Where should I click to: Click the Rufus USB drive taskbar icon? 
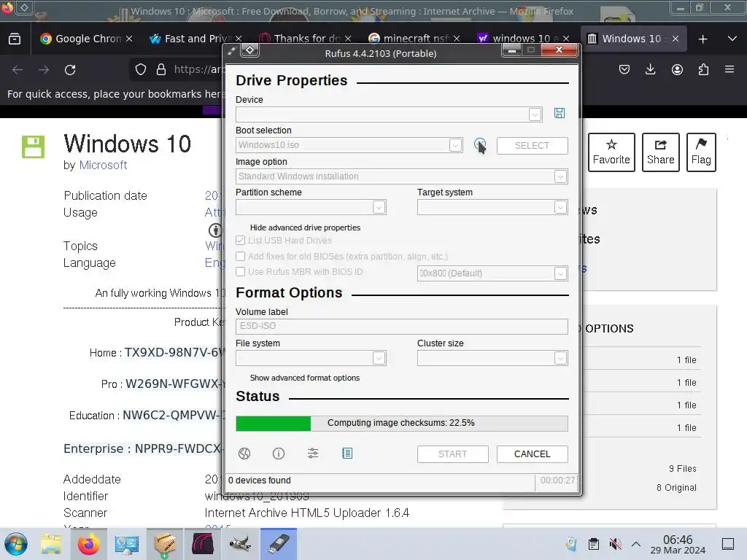click(x=278, y=544)
